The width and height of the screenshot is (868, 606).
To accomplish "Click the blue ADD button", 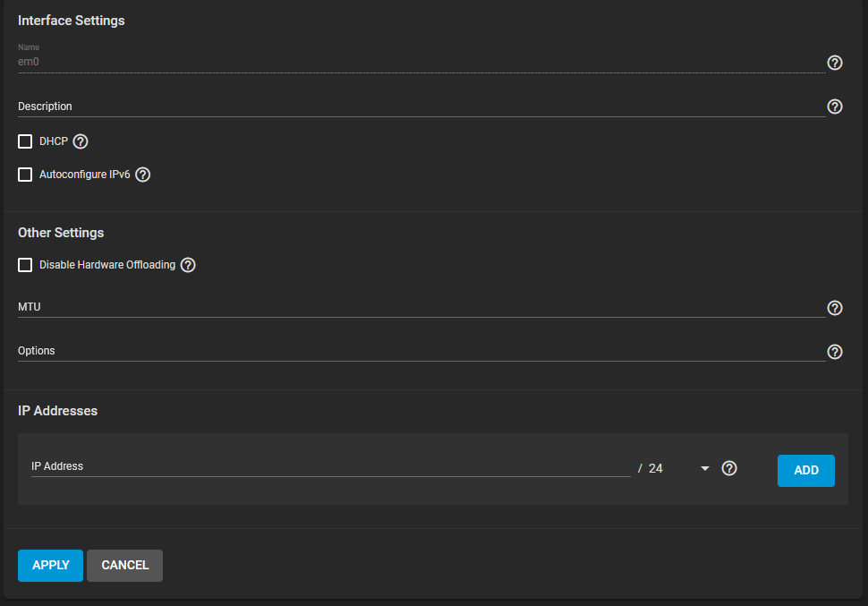I will (805, 470).
